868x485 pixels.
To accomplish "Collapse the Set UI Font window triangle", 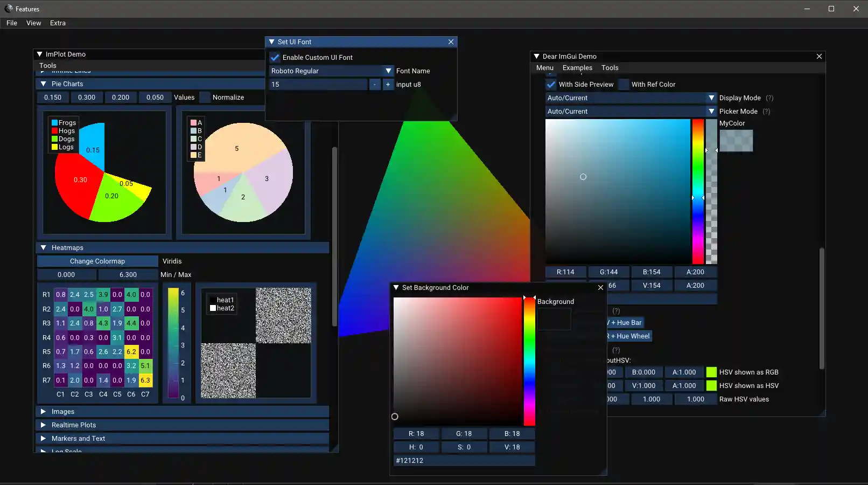I will click(271, 42).
